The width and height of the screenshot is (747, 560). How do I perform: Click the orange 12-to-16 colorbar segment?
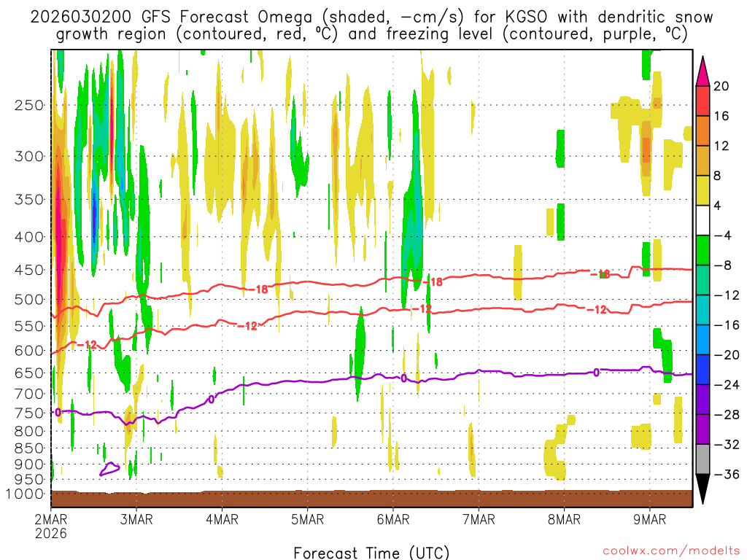coord(703,131)
